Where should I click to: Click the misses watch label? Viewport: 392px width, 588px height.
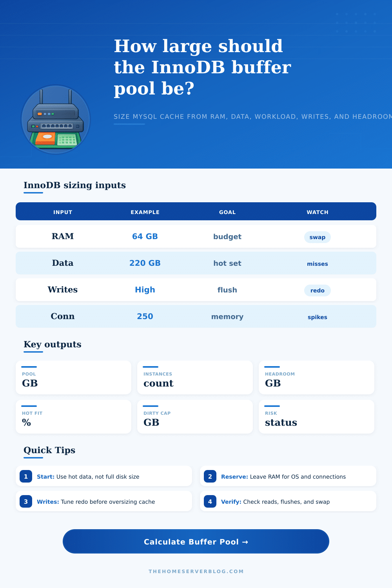click(318, 264)
